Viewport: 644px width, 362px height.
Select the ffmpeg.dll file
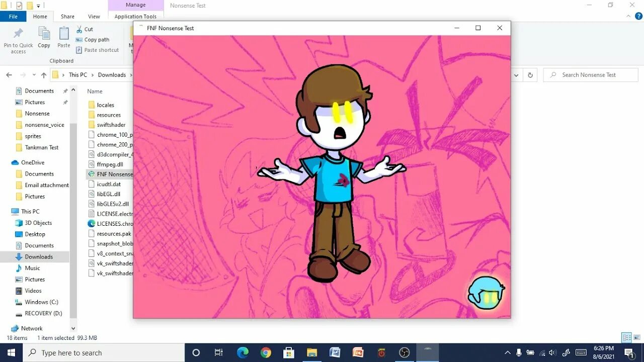110,164
